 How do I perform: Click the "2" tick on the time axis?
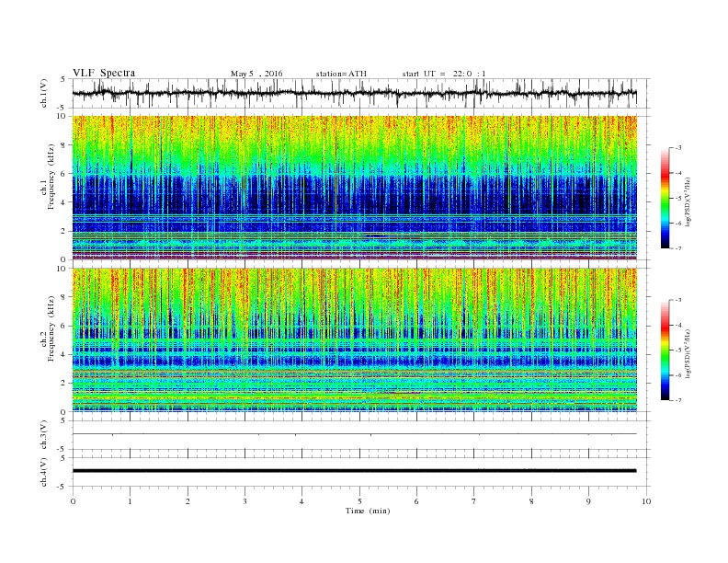[x=188, y=501]
